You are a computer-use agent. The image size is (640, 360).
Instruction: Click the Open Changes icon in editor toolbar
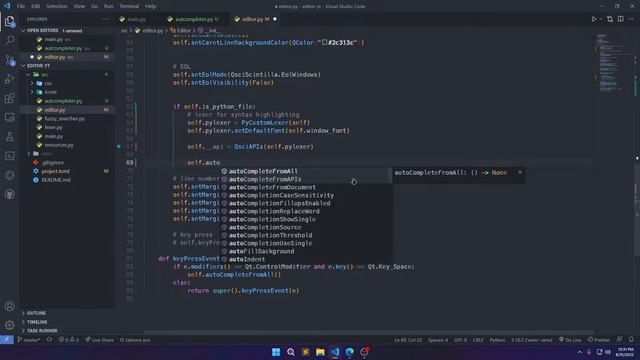pos(610,19)
